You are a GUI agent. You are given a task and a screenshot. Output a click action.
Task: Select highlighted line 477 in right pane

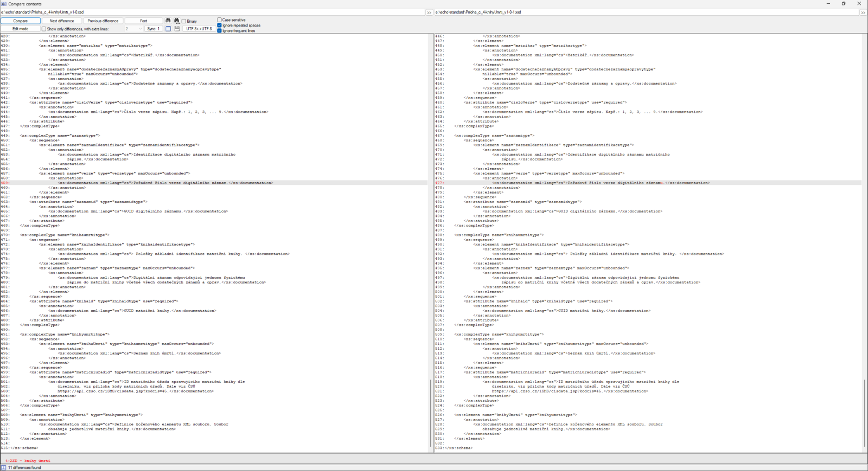point(648,183)
